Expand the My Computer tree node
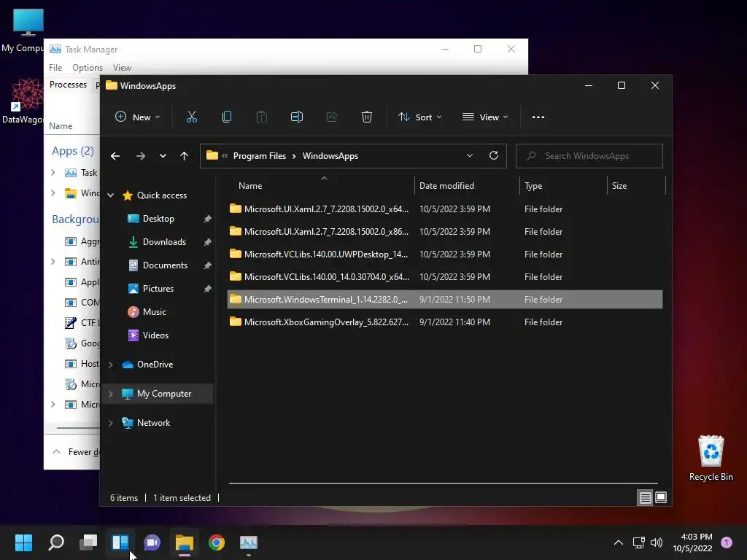This screenshot has height=560, width=747. [x=111, y=394]
